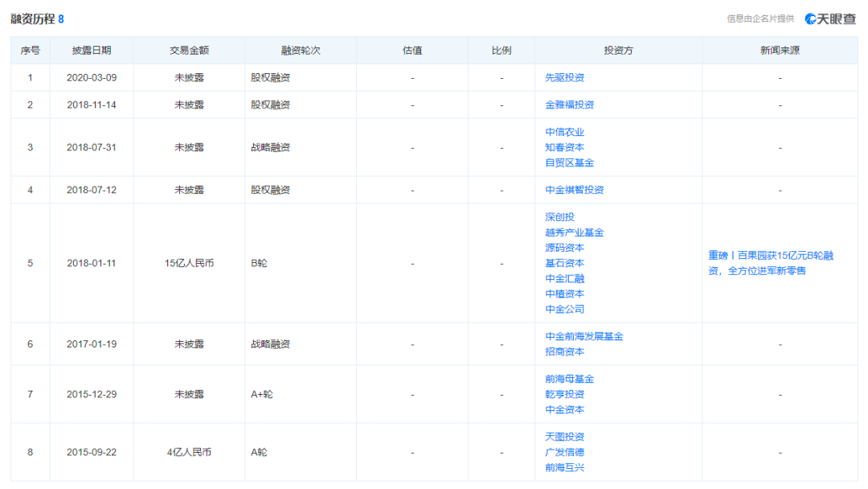Open investor link 中金祺智投资

click(x=575, y=190)
